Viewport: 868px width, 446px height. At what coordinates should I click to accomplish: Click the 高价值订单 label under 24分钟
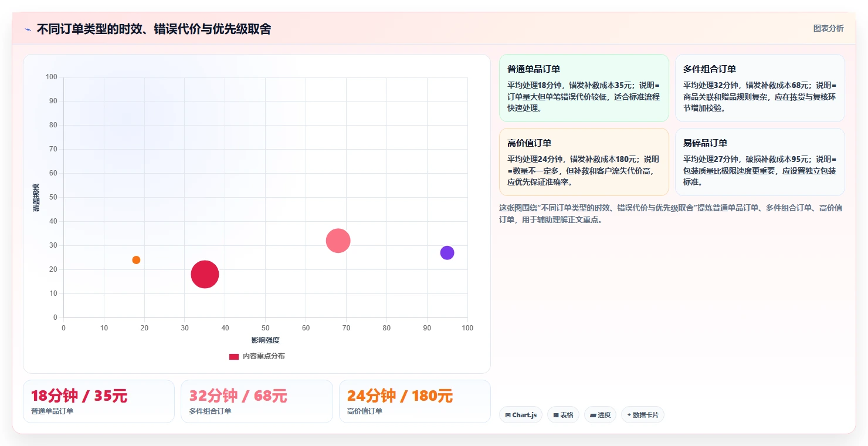(x=365, y=411)
